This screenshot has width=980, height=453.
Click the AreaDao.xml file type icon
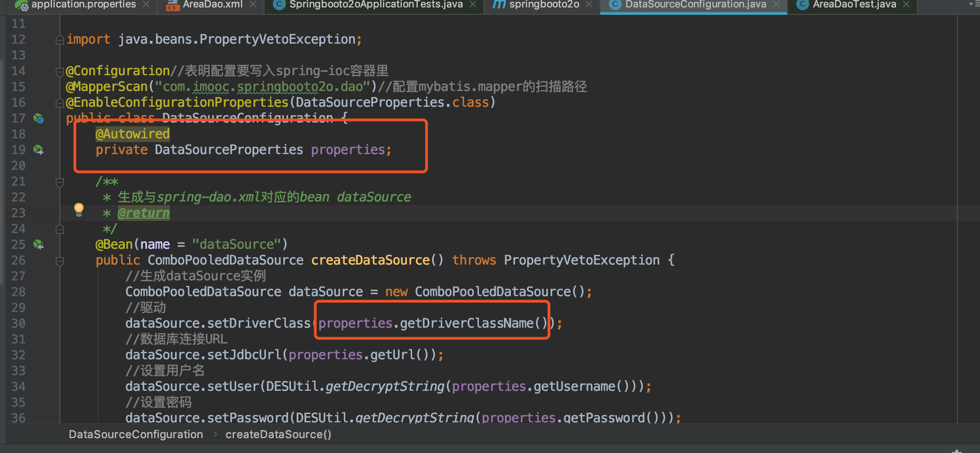(173, 5)
